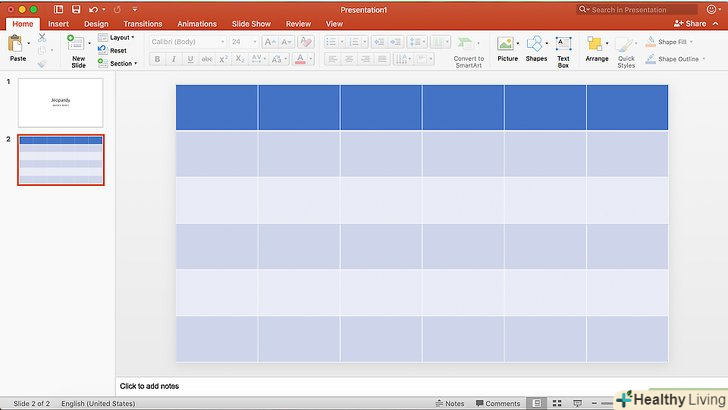Toggle Bold formatting

[x=157, y=59]
